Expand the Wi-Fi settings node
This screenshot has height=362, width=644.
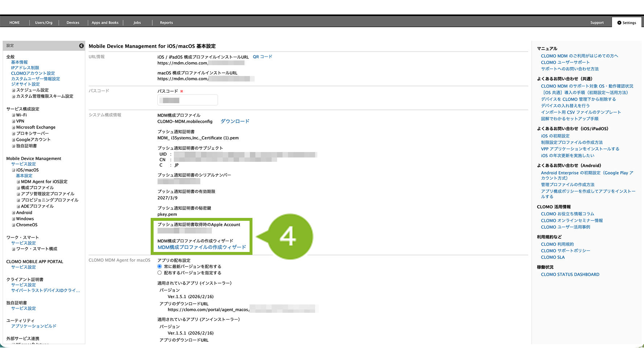13,115
